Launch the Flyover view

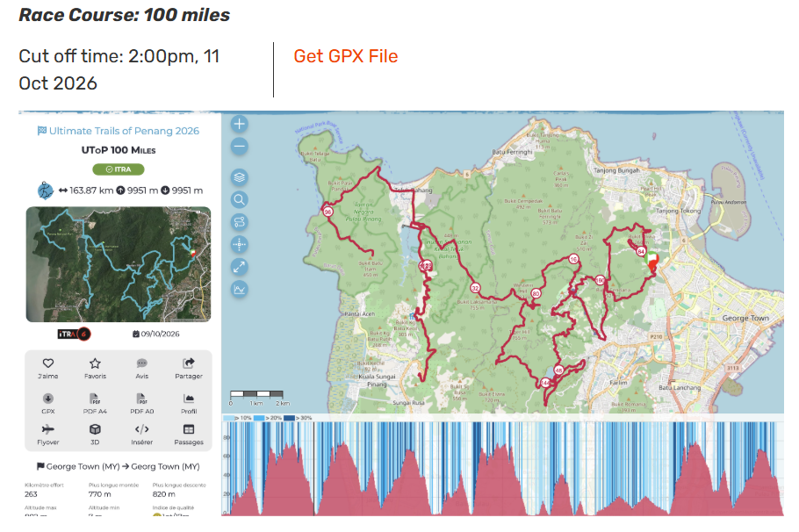tap(48, 435)
